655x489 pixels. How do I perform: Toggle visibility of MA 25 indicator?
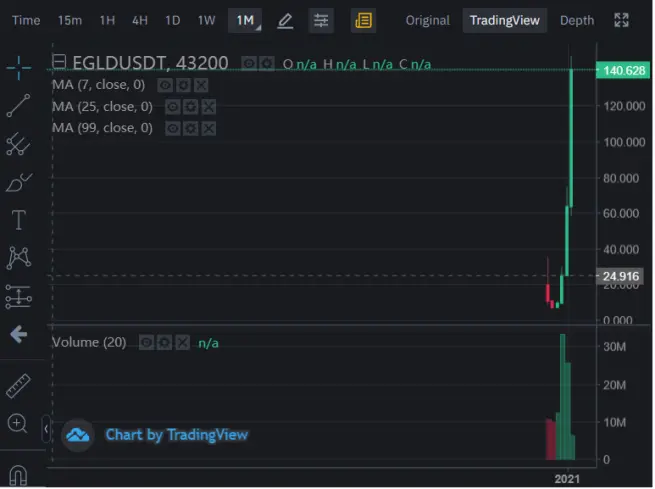pos(173,107)
